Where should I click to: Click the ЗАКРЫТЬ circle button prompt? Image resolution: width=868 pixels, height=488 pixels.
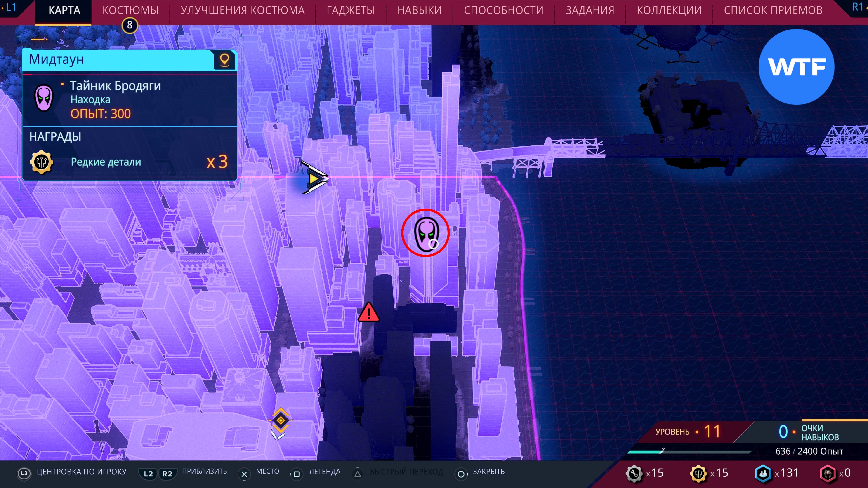click(x=461, y=474)
